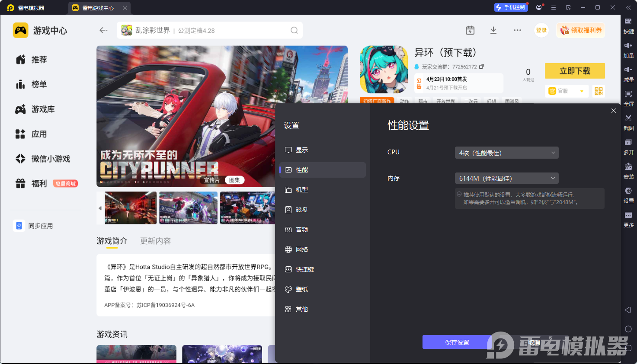
Task: Close the 雷电游戏中心 tab
Action: tap(125, 8)
